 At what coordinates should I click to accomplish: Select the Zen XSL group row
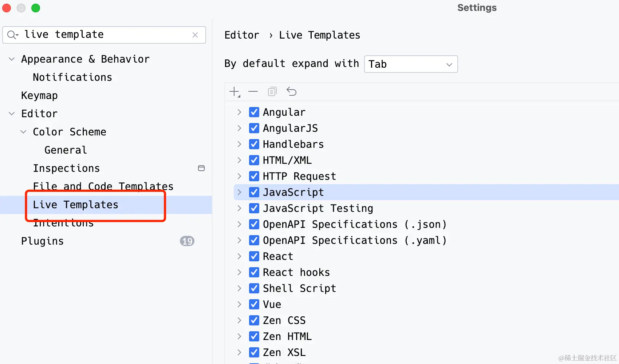284,352
